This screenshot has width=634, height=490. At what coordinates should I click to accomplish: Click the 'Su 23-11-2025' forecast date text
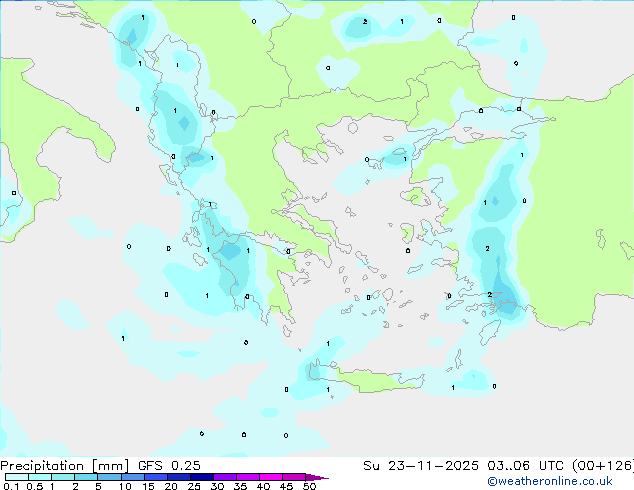click(421, 466)
